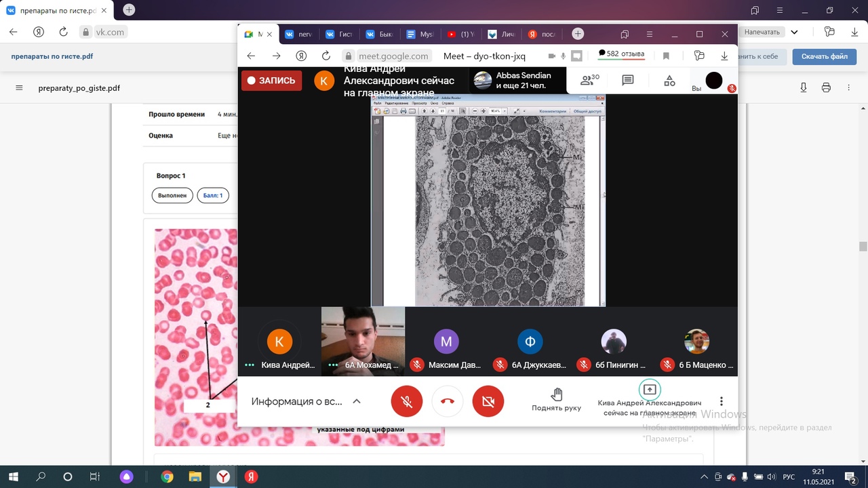Open Meet more options menu

[x=722, y=401]
